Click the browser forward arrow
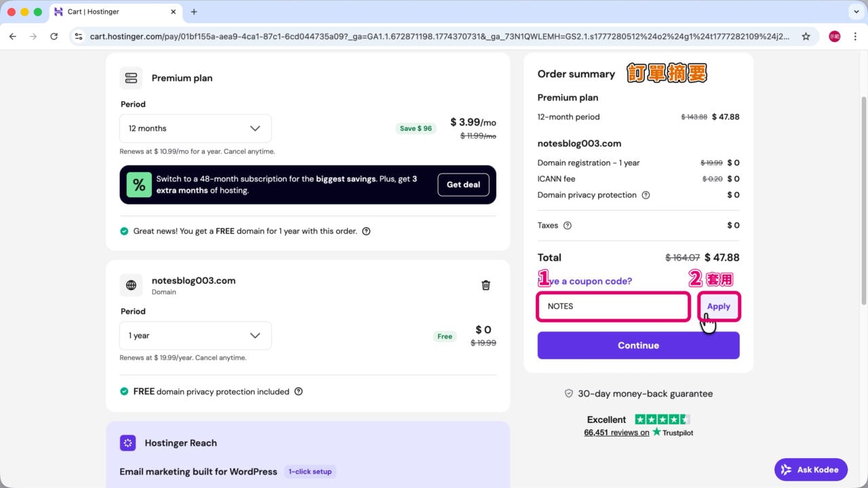This screenshot has height=488, width=868. pyautogui.click(x=33, y=37)
